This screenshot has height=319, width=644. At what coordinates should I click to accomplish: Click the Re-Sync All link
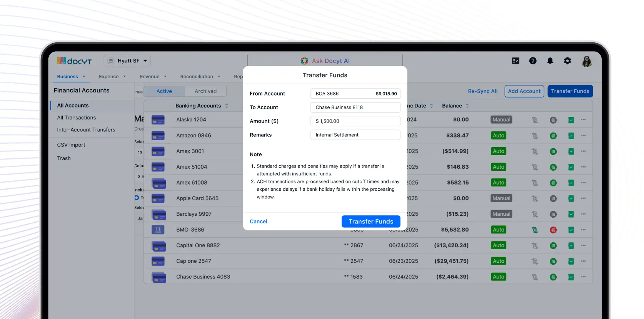483,91
